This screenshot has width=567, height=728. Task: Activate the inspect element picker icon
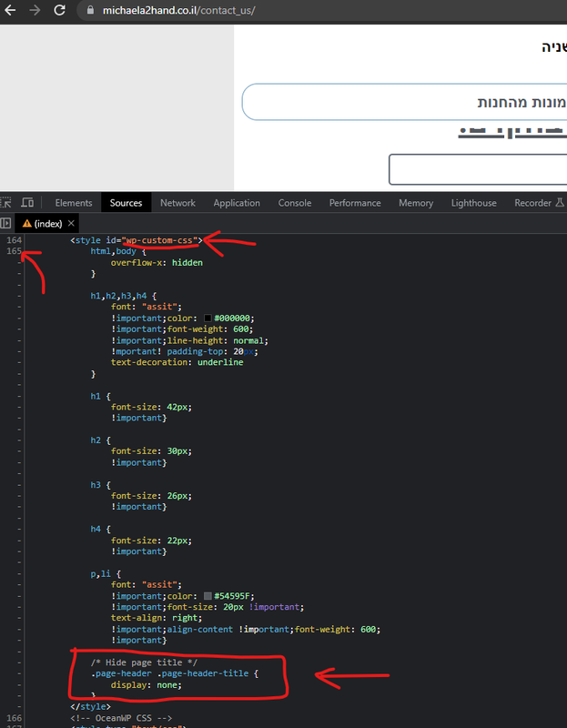(x=5, y=202)
